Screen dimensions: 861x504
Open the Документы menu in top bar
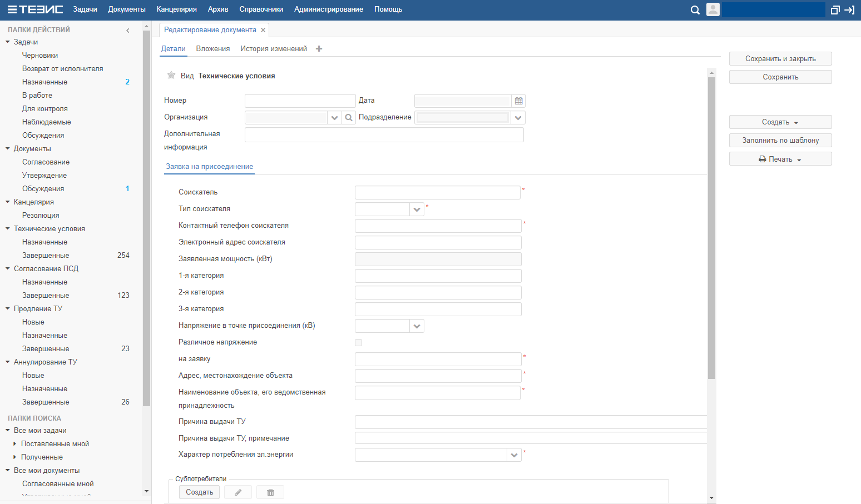(x=127, y=9)
